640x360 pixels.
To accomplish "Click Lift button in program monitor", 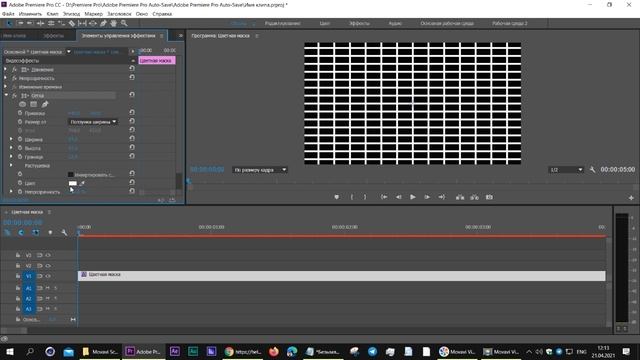I will (x=460, y=197).
